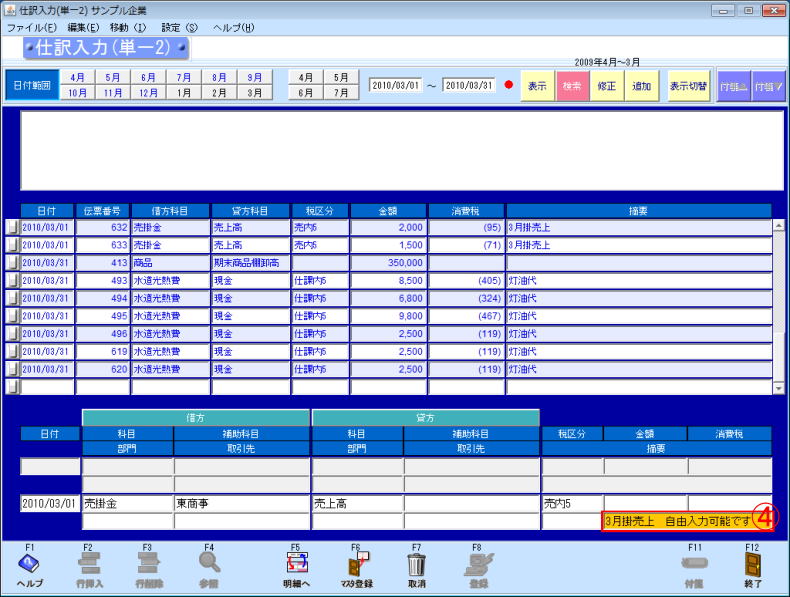
Task: Click the F7 取消 trash icon
Action: 417,564
